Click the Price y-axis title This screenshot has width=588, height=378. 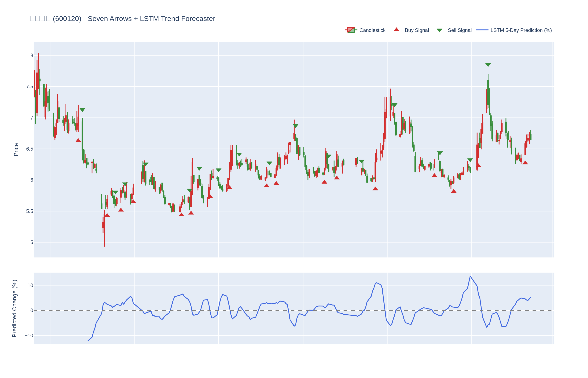[16, 150]
